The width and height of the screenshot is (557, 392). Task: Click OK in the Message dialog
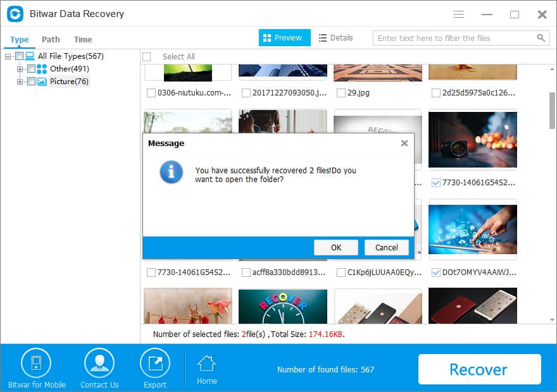click(336, 247)
